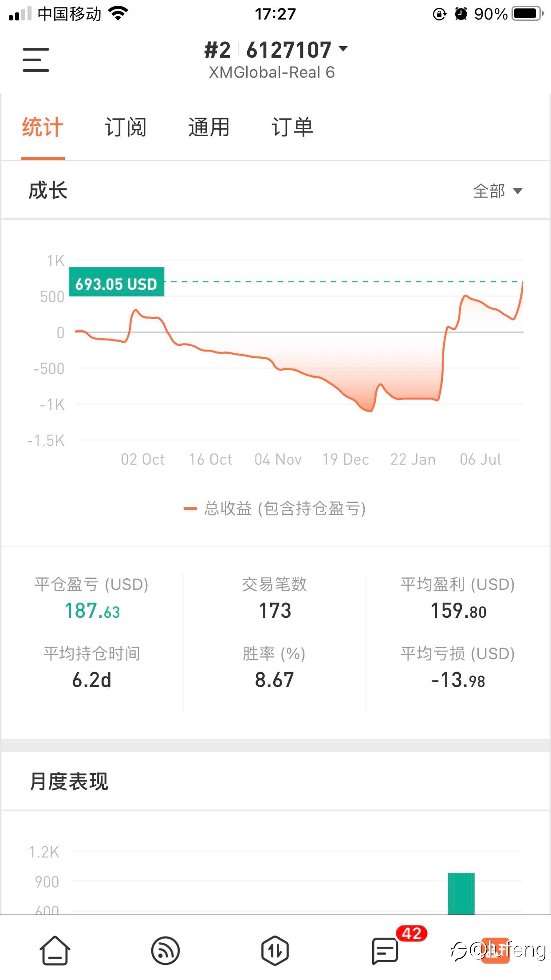The height and width of the screenshot is (980, 551).
Task: Open the trade hexagon icon
Action: 275,950
